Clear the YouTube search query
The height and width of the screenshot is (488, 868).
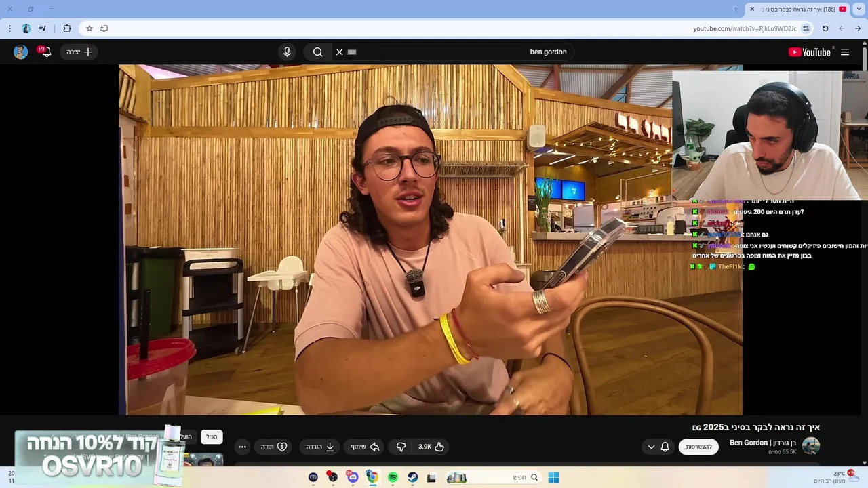[340, 52]
